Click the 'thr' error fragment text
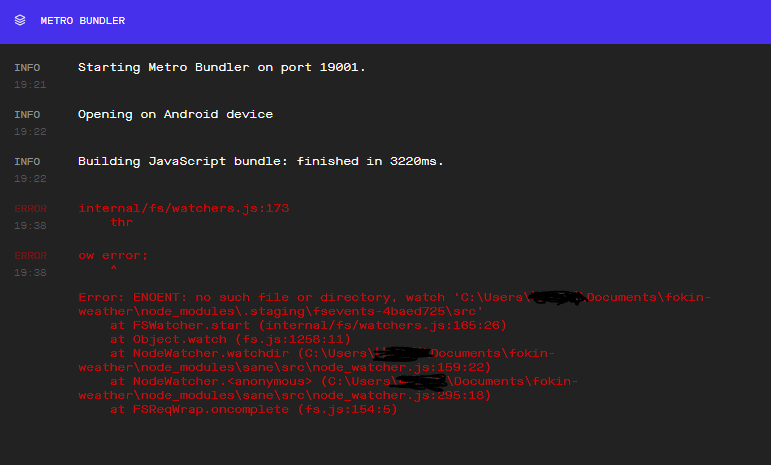This screenshot has height=465, width=771. [x=121, y=222]
